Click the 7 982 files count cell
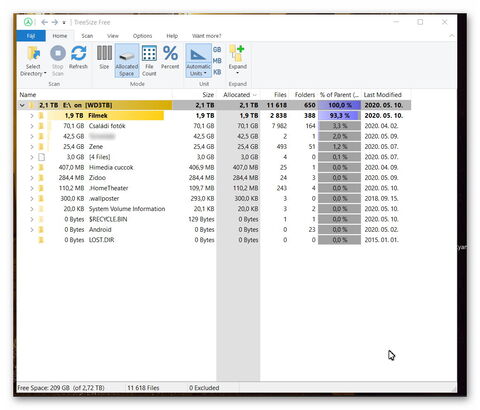The height and width of the screenshot is (410, 480). click(279, 126)
